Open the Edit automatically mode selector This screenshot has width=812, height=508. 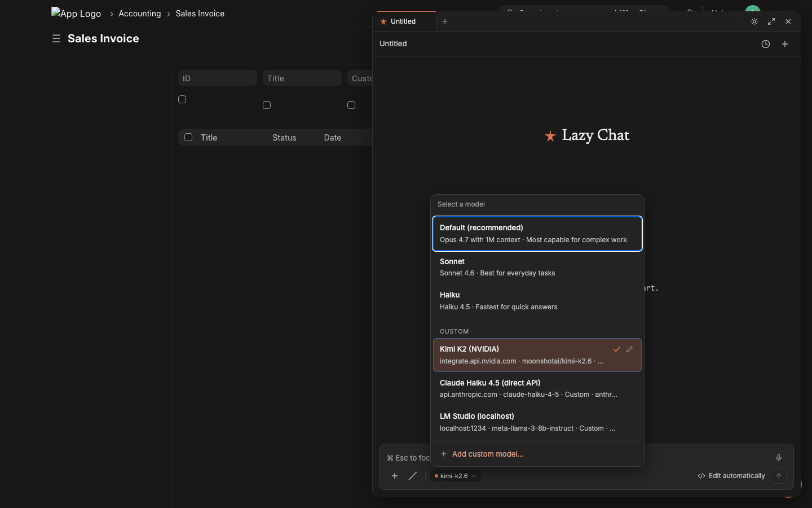click(731, 476)
